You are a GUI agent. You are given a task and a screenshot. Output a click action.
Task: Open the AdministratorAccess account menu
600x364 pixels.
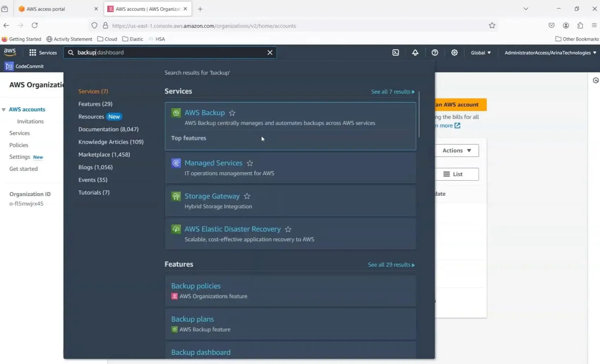[550, 53]
